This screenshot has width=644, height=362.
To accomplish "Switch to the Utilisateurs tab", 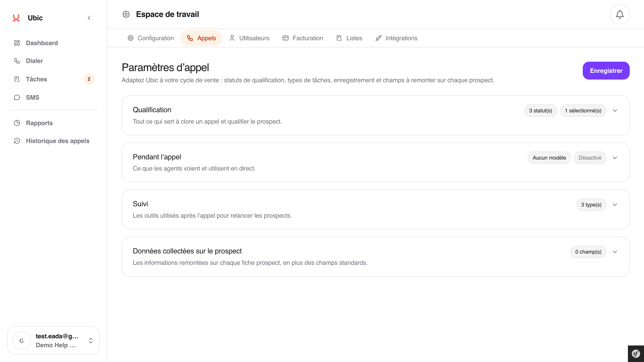I will coord(249,38).
